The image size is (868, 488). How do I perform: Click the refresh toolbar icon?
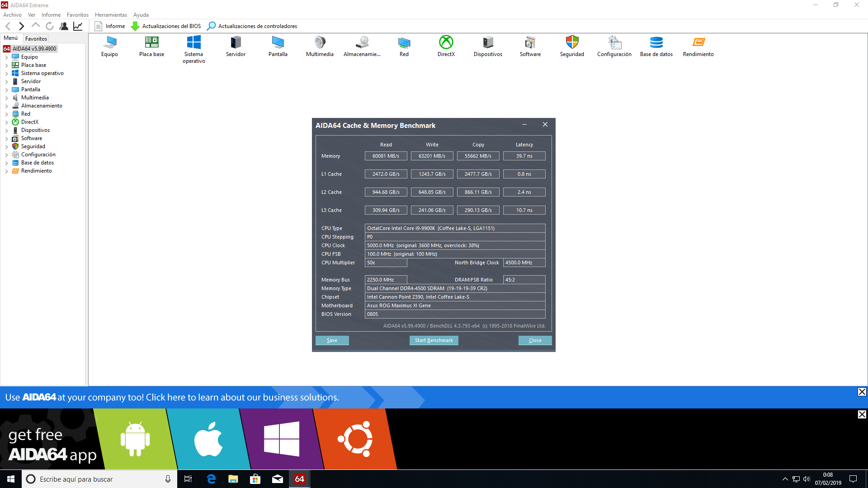pyautogui.click(x=50, y=26)
